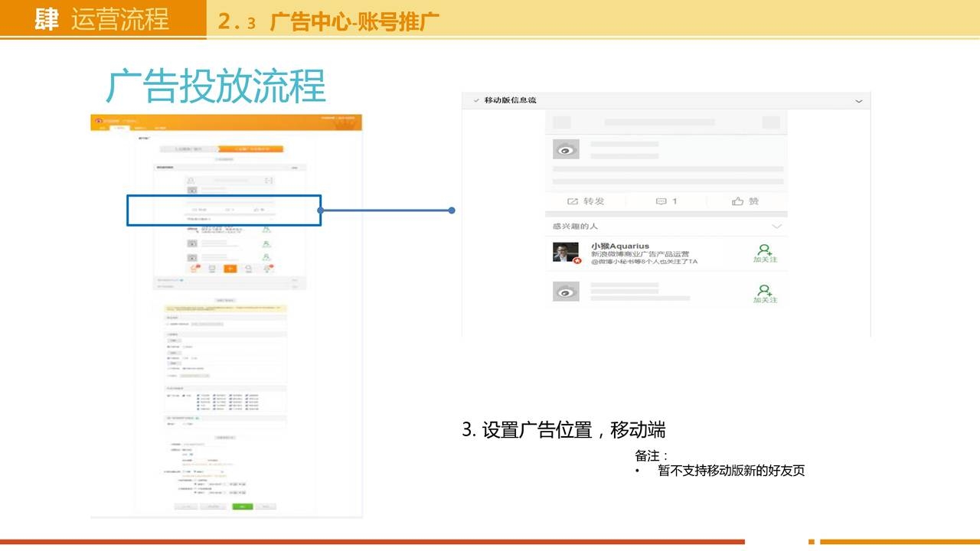Click the blue highlighted rectangle region

point(224,210)
